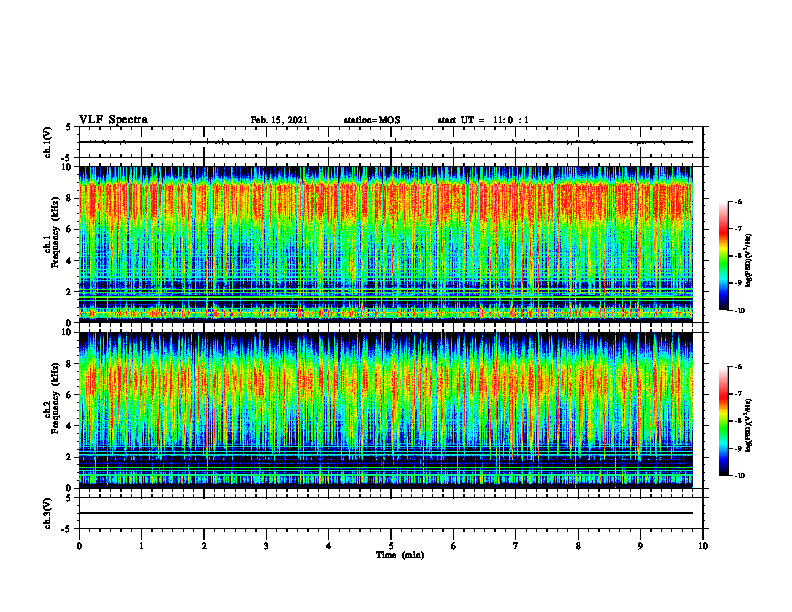Click the ch.2 spectrogram plot area
The height and width of the screenshot is (612, 792).
tap(386, 410)
